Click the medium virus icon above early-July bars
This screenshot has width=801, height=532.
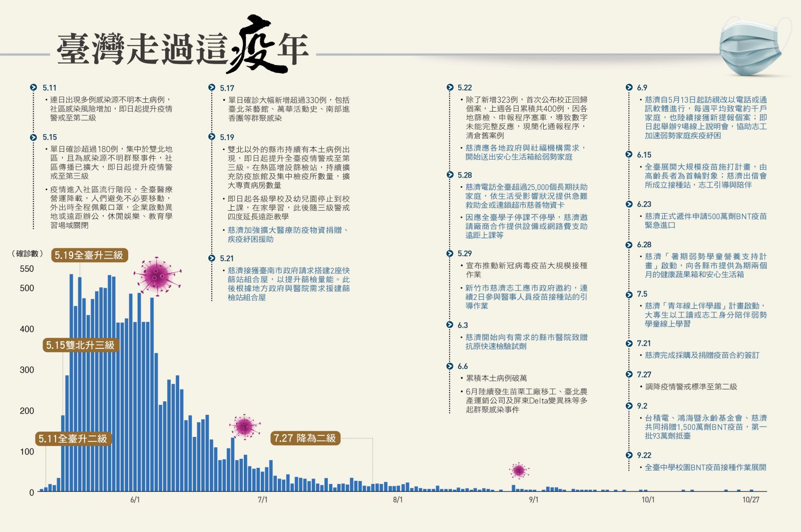coord(245,427)
